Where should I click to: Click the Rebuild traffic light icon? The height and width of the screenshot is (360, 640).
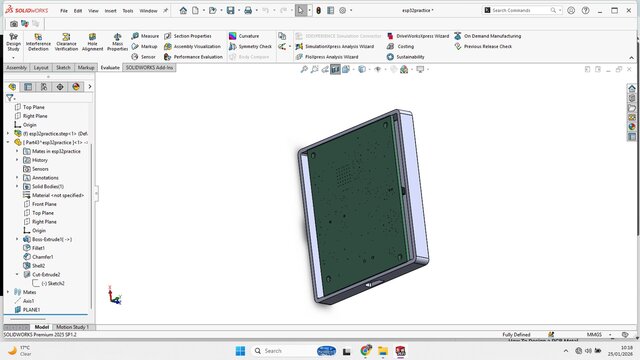pyautogui.click(x=318, y=11)
